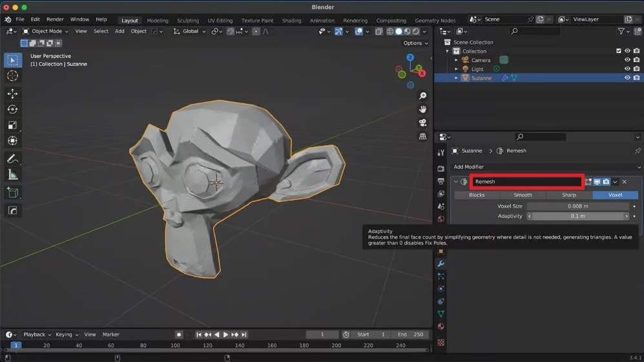
Task: Expand the Light item in outliner
Action: pos(456,69)
